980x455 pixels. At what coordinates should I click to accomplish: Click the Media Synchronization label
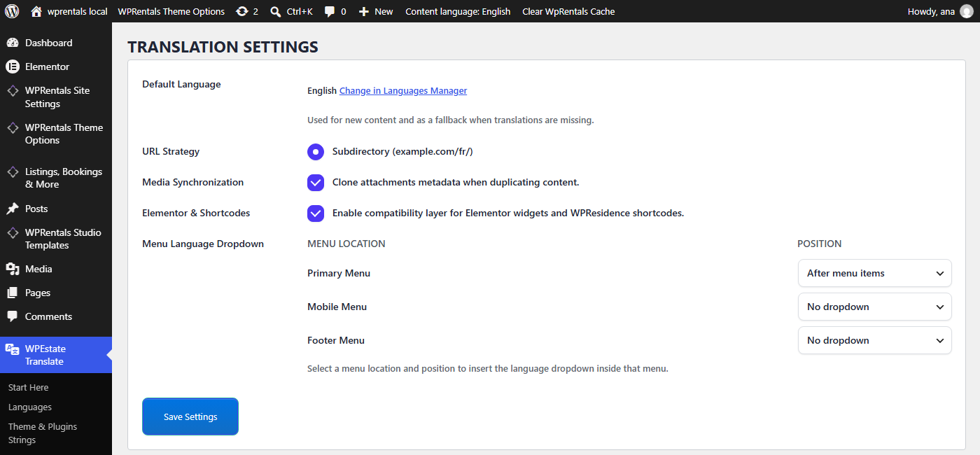[193, 182]
